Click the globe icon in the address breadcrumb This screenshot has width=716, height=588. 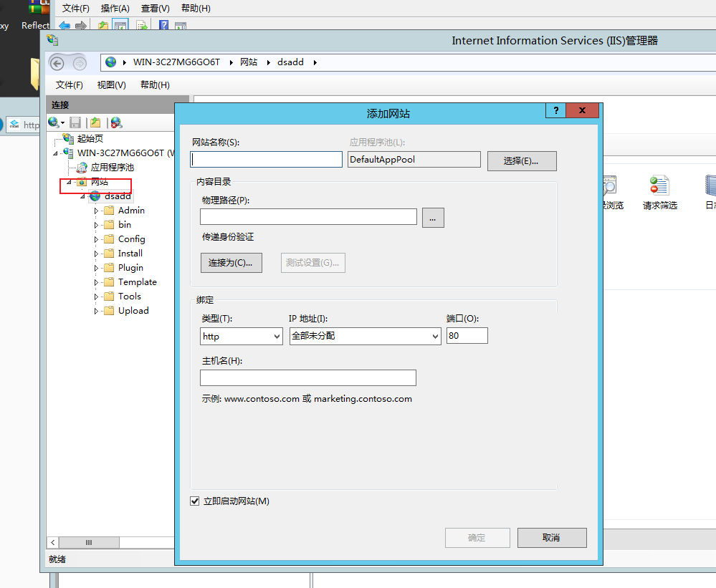[x=110, y=62]
